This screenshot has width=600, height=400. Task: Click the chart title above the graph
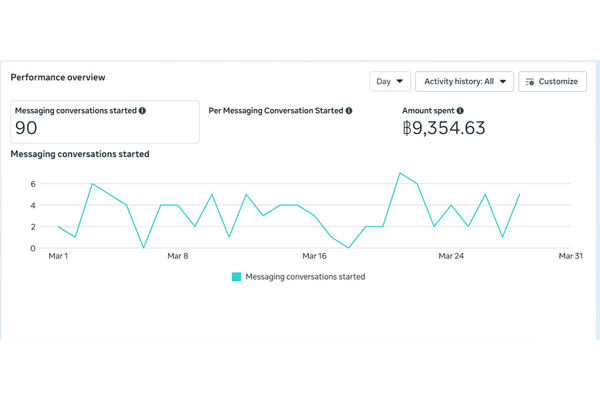80,154
